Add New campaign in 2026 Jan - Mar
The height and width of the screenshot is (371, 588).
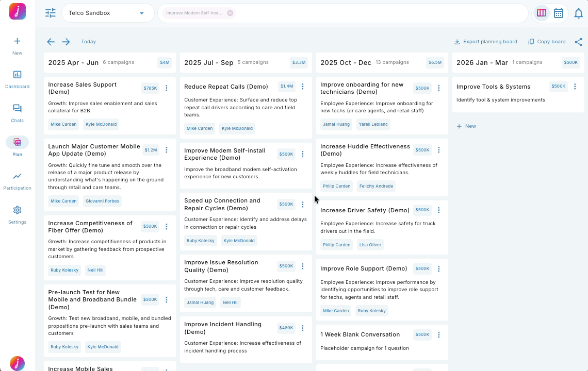[x=466, y=126]
